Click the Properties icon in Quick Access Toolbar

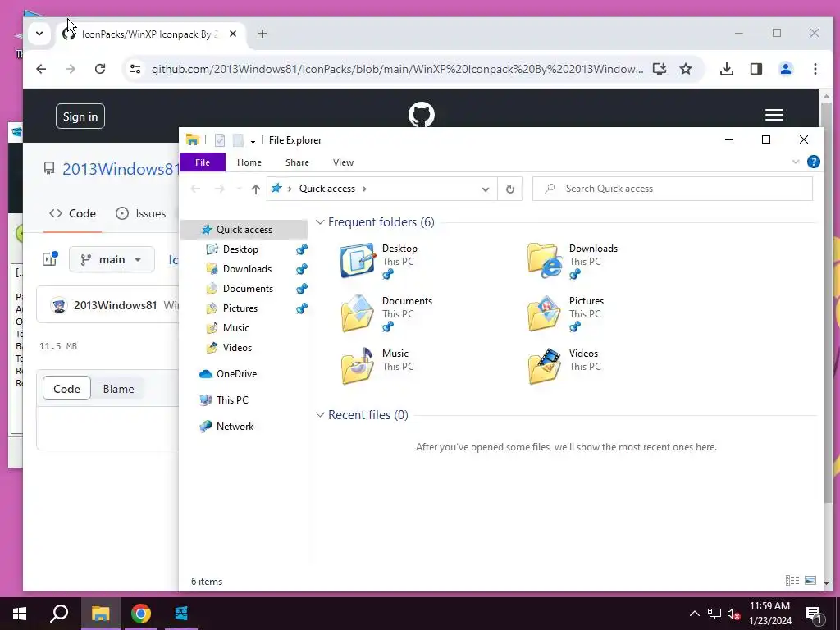[220, 140]
